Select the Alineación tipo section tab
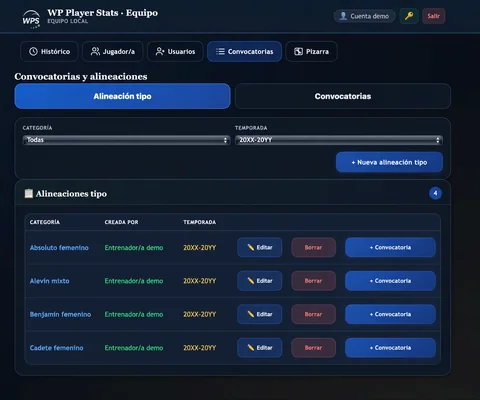 click(122, 96)
